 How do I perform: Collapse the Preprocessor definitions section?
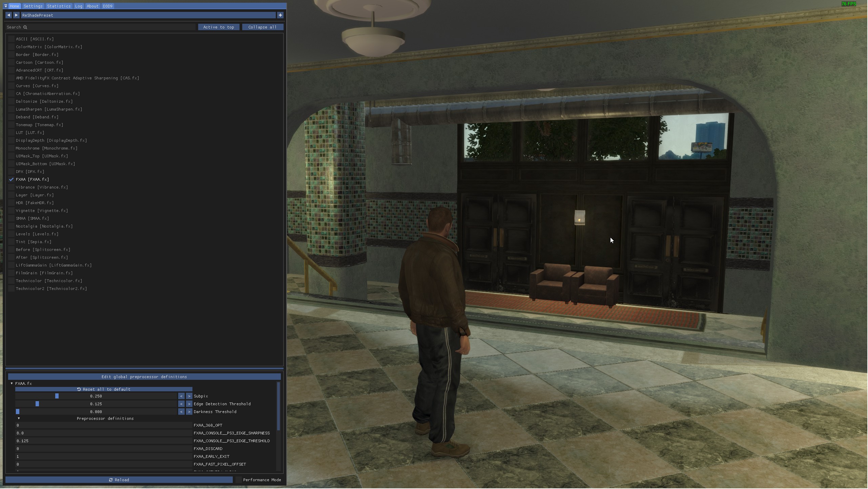[x=19, y=419]
